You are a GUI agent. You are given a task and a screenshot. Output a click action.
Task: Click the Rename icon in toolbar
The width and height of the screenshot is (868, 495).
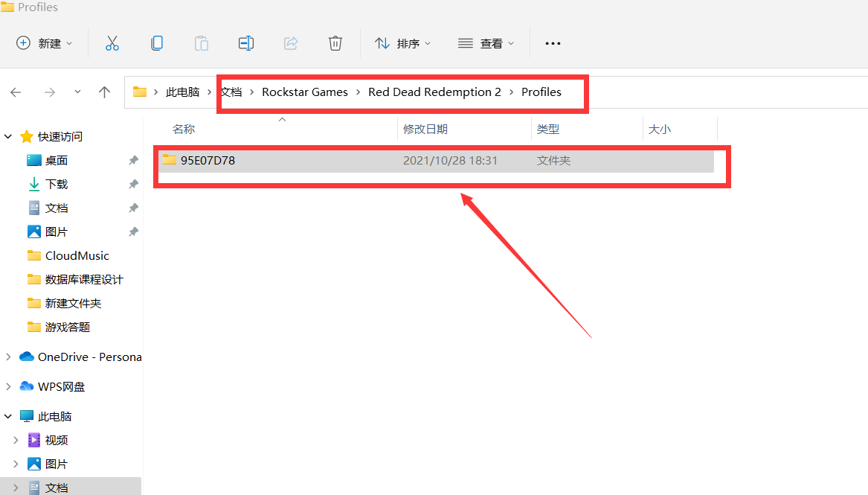click(x=246, y=43)
